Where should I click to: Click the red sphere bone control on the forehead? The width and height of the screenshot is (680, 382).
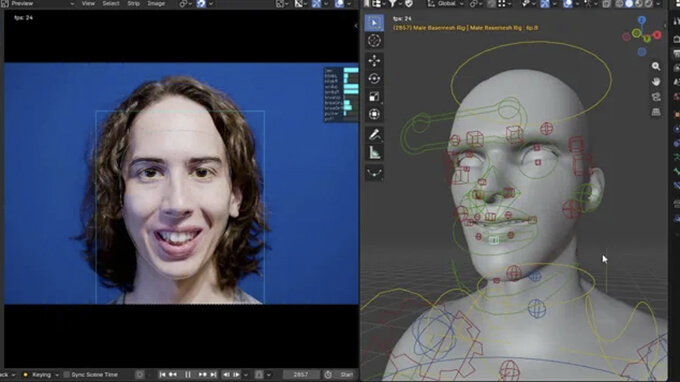click(546, 128)
